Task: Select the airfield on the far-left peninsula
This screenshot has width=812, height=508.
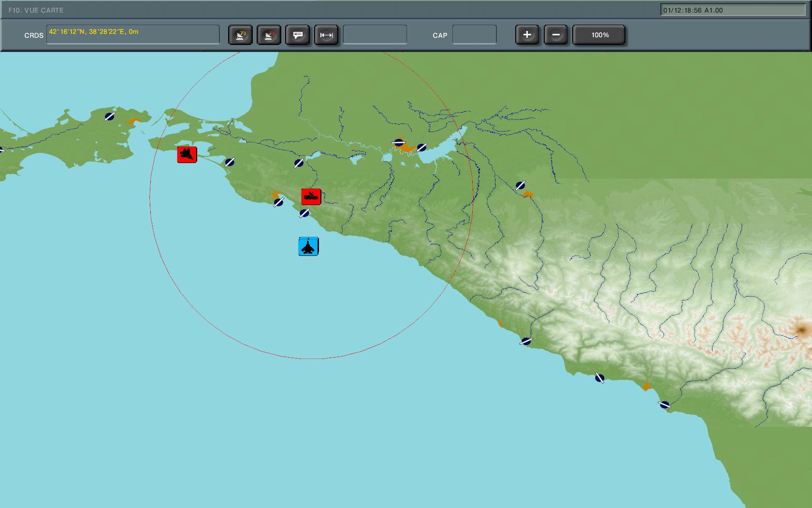Action: [x=110, y=117]
